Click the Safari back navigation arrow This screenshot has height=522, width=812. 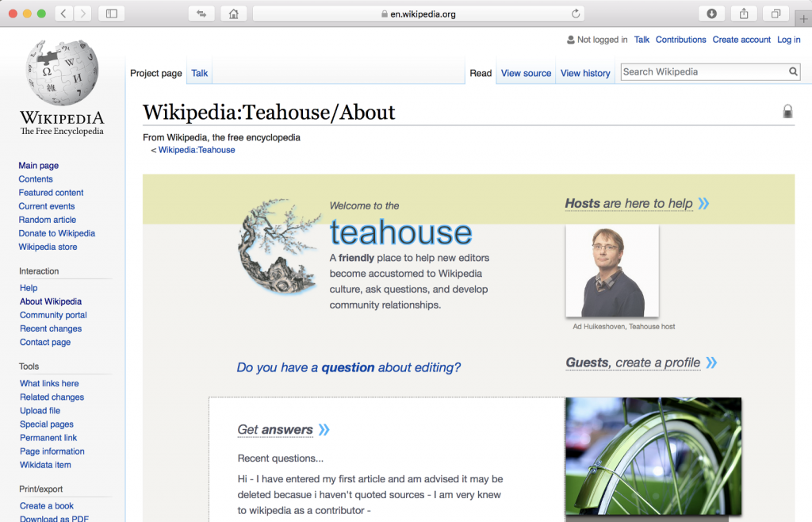point(63,13)
